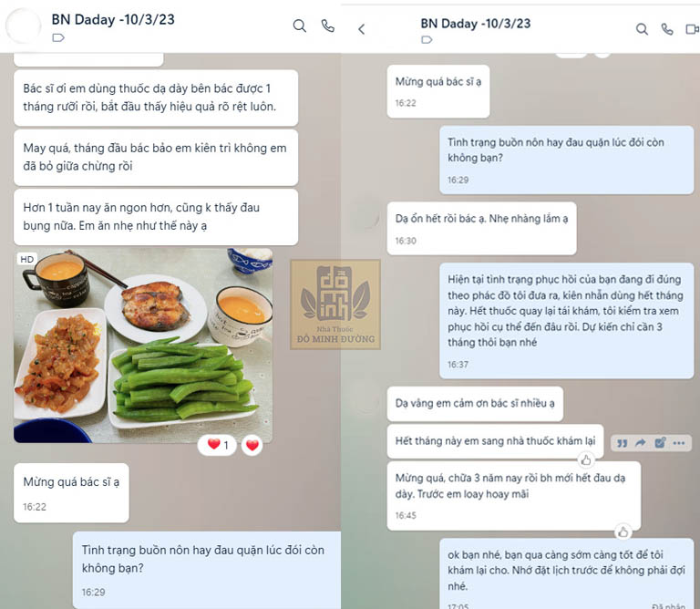The width and height of the screenshot is (700, 609).
Task: Like the 'Mừng quá, chữa 3 năm' message
Action: tap(623, 532)
